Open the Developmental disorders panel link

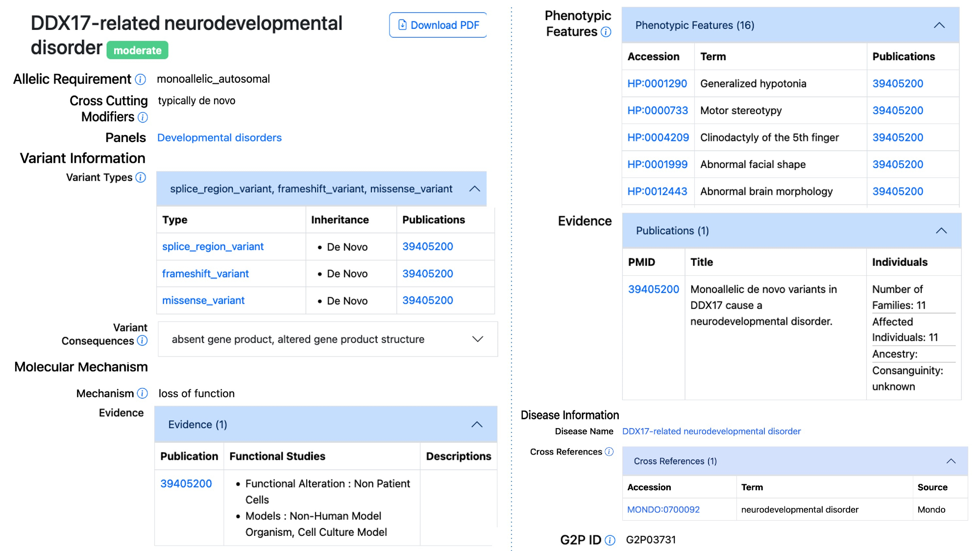(x=219, y=138)
